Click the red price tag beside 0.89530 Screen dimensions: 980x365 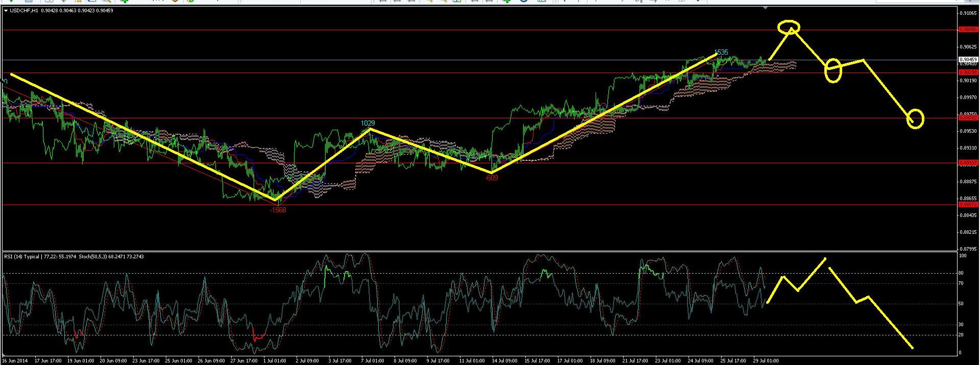tap(968, 118)
